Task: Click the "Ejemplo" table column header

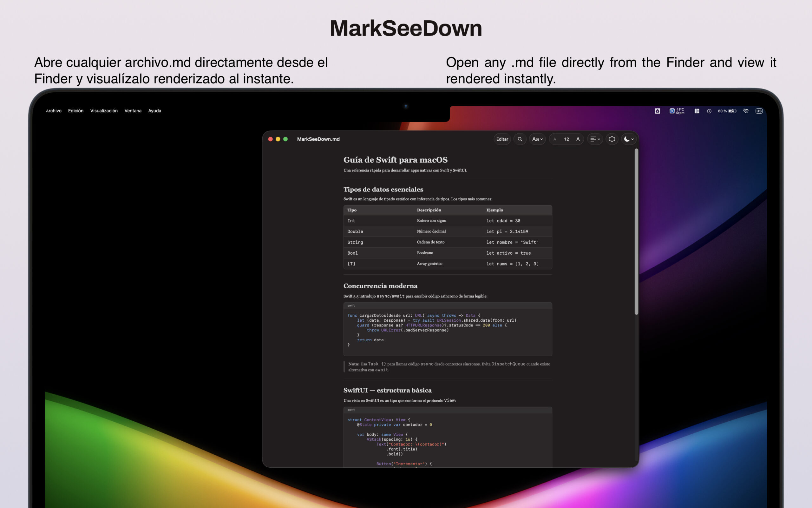Action: 494,210
